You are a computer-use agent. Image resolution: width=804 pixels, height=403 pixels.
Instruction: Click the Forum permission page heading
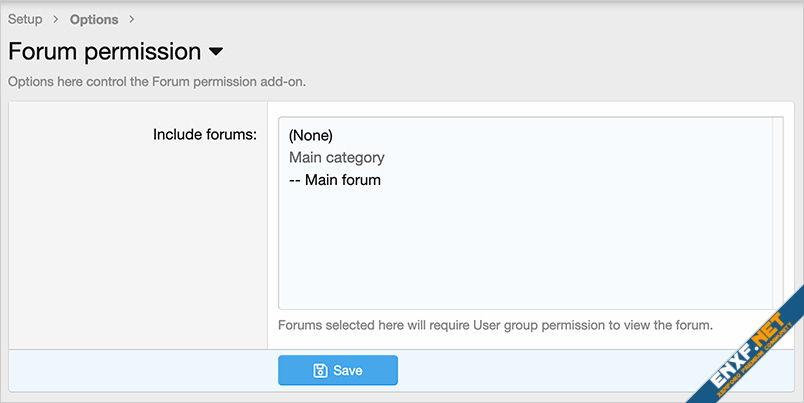(x=105, y=51)
